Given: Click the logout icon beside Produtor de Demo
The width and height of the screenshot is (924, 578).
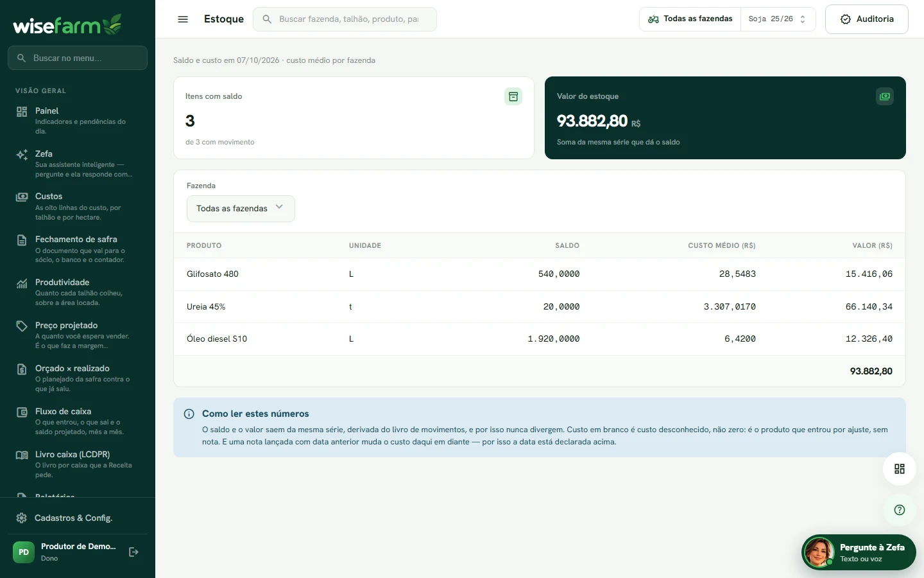Looking at the screenshot, I should (133, 552).
